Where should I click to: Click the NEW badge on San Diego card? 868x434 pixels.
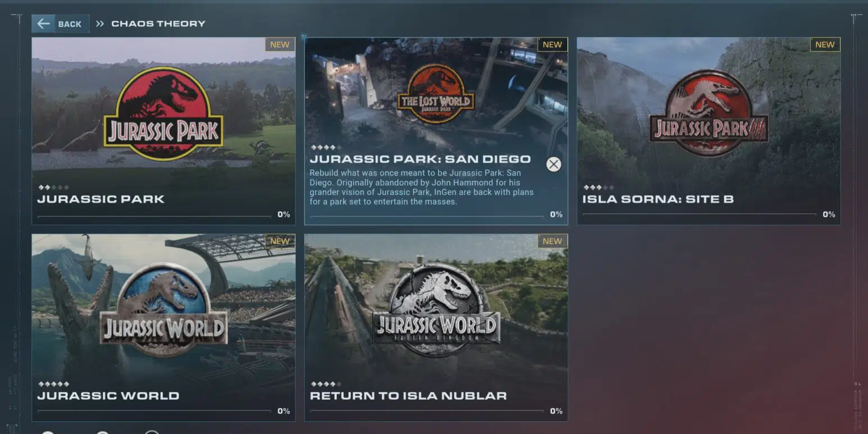[x=552, y=44]
